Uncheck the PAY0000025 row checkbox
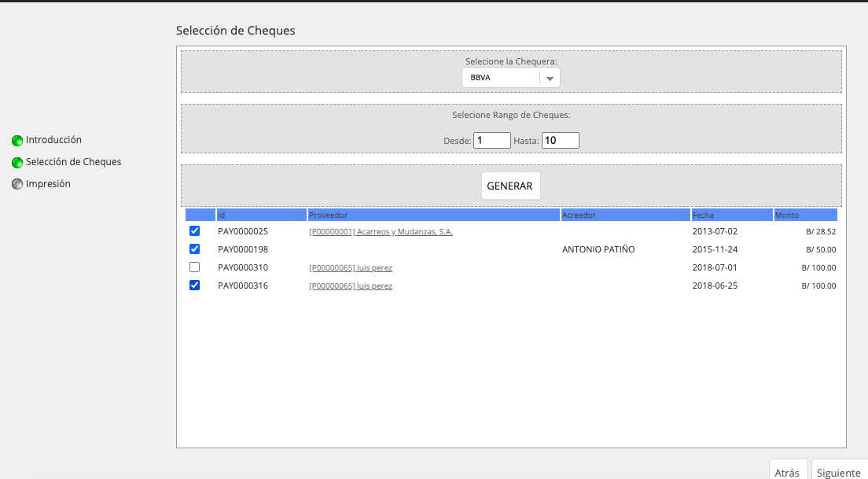The width and height of the screenshot is (868, 479). tap(194, 231)
